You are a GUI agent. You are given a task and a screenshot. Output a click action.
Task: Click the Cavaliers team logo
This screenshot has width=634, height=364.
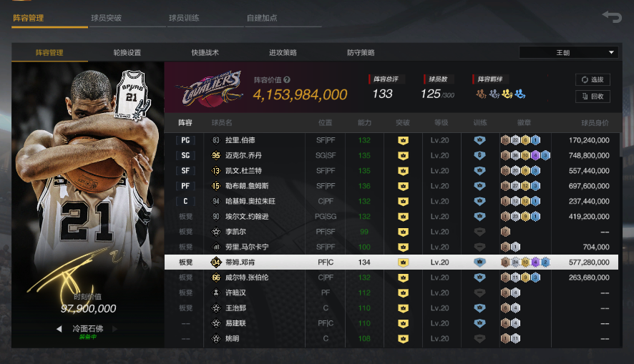coord(210,89)
